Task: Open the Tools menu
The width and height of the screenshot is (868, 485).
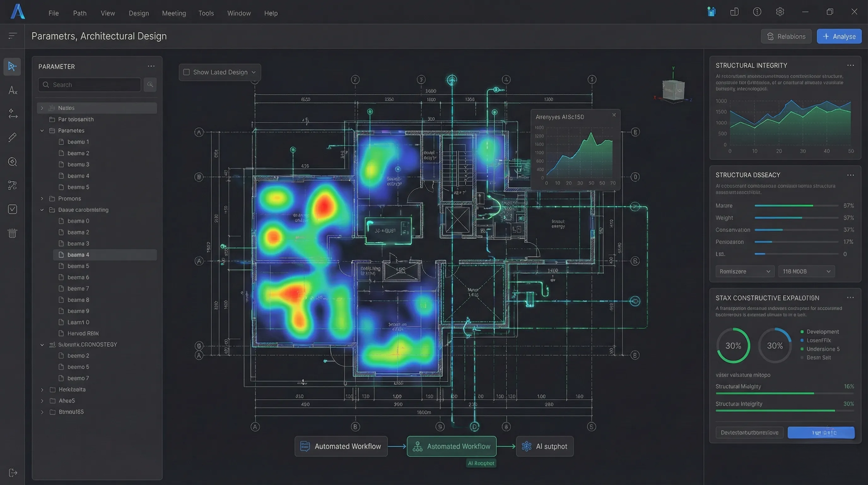Action: click(x=206, y=13)
